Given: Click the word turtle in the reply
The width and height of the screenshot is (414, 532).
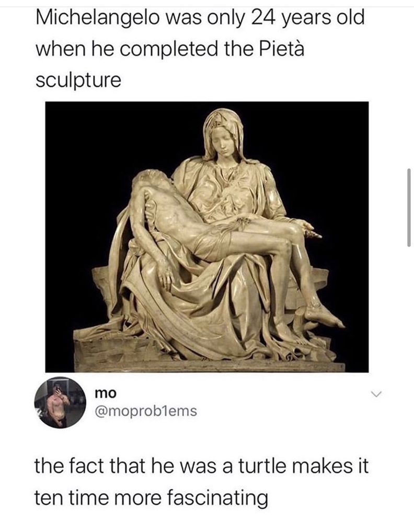Looking at the screenshot, I should (x=262, y=466).
